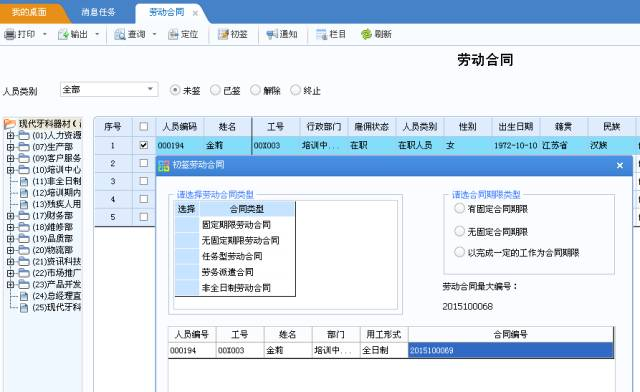The width and height of the screenshot is (640, 392).
Task: Open the 输出 dropdown arrow
Action: [97, 34]
